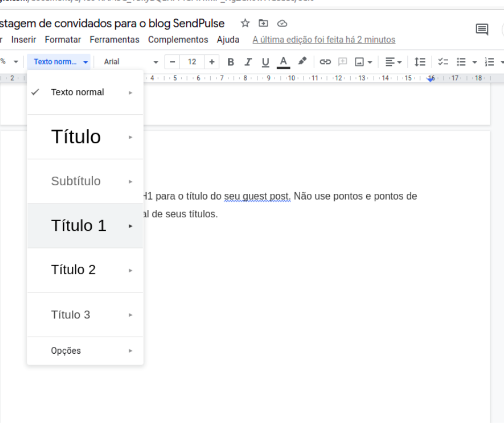Image resolution: width=504 pixels, height=423 pixels.
Task: Toggle bold formatting
Action: pyautogui.click(x=231, y=62)
